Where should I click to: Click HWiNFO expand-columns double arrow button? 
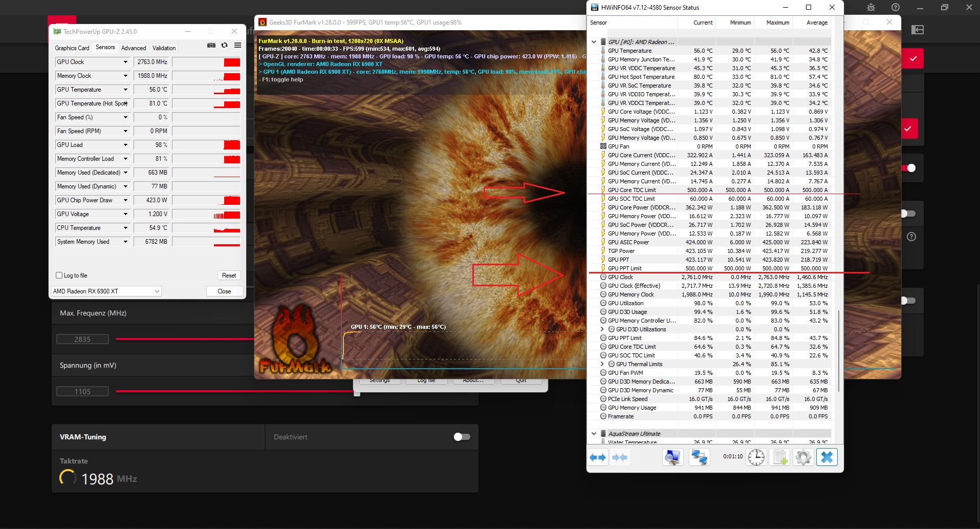(x=598, y=457)
